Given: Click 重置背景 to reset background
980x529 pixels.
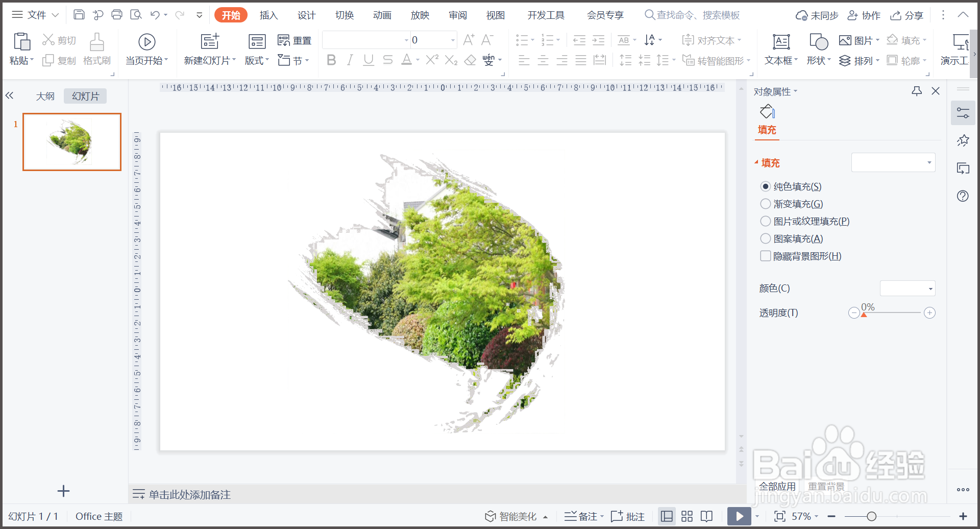Looking at the screenshot, I should (x=826, y=486).
